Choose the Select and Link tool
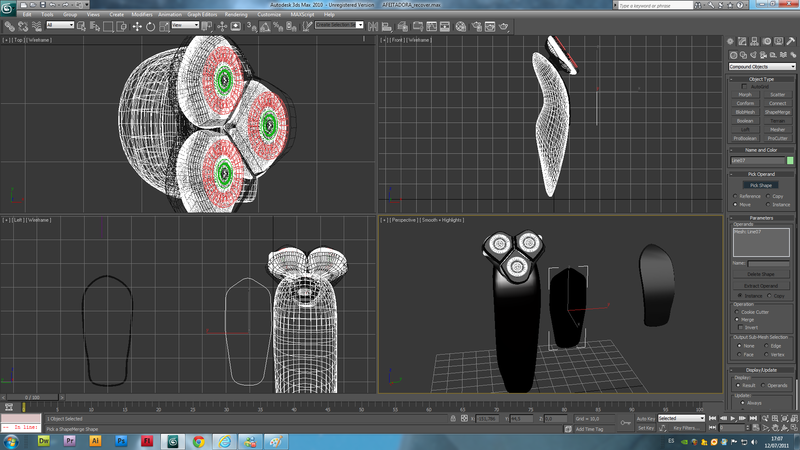This screenshot has height=450, width=800. [9, 27]
